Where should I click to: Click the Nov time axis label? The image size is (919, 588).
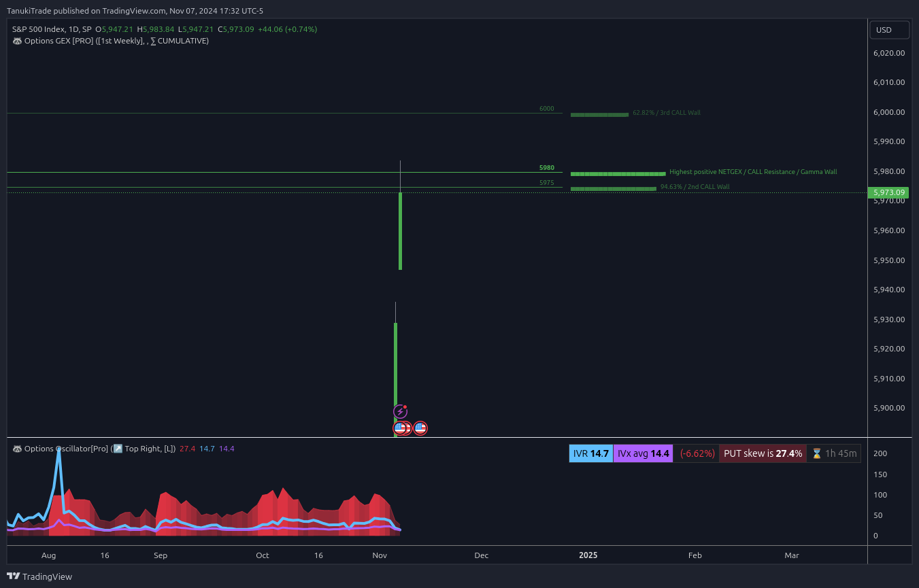(380, 555)
